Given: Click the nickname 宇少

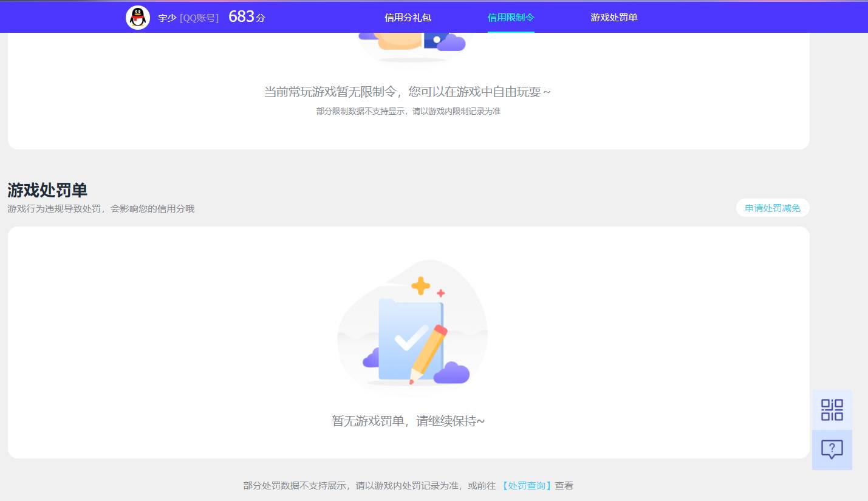Looking at the screenshot, I should (x=168, y=18).
